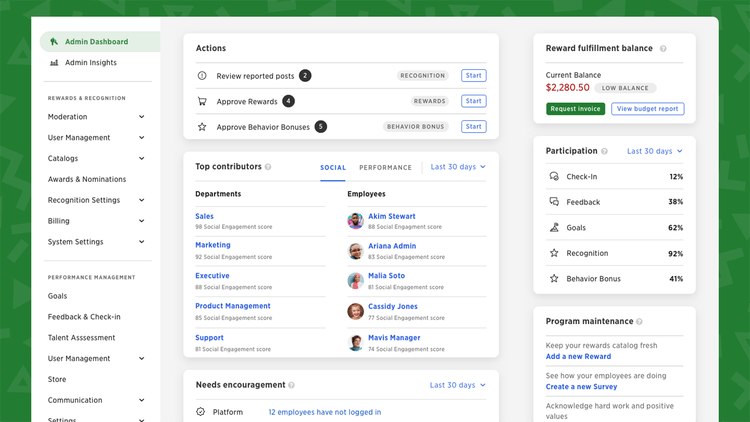Expand Recognition Settings chevron
The width and height of the screenshot is (750, 422).
coord(142,200)
